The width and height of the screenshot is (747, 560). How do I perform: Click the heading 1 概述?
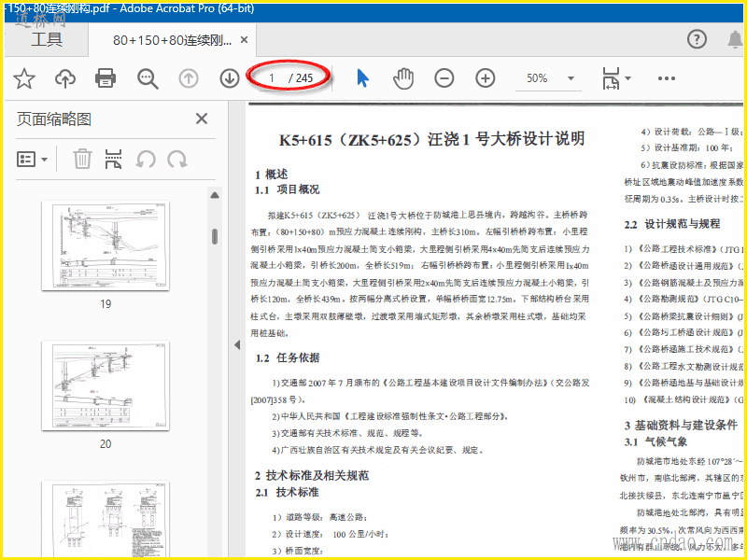click(x=272, y=175)
